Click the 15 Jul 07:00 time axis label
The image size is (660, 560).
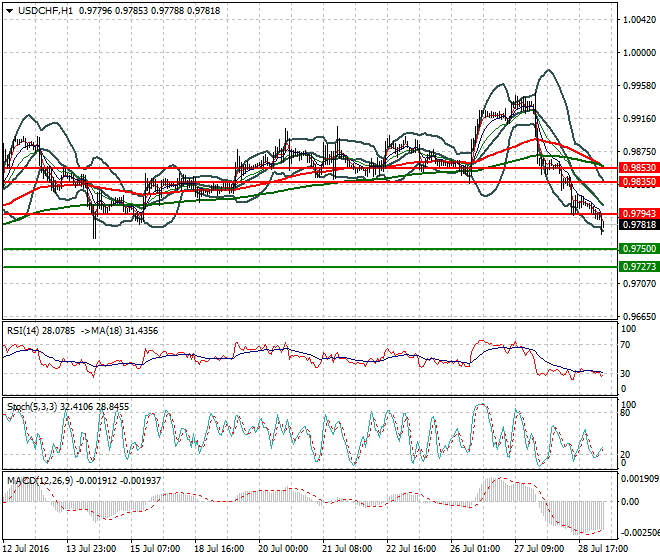[155, 549]
